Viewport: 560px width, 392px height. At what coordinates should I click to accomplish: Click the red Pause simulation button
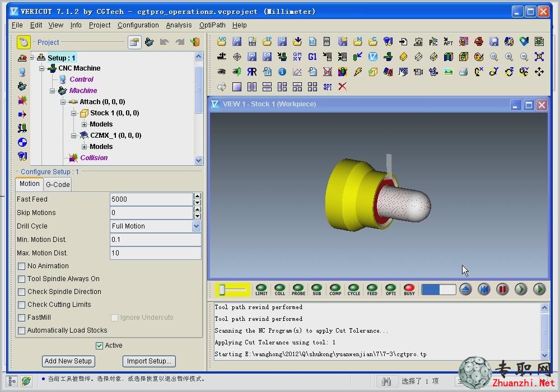[502, 289]
